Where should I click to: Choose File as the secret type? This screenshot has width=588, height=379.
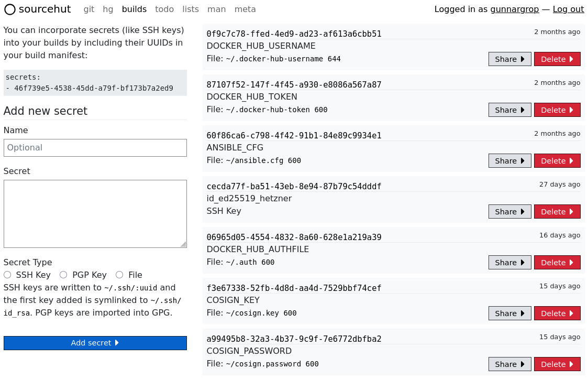[x=119, y=275]
